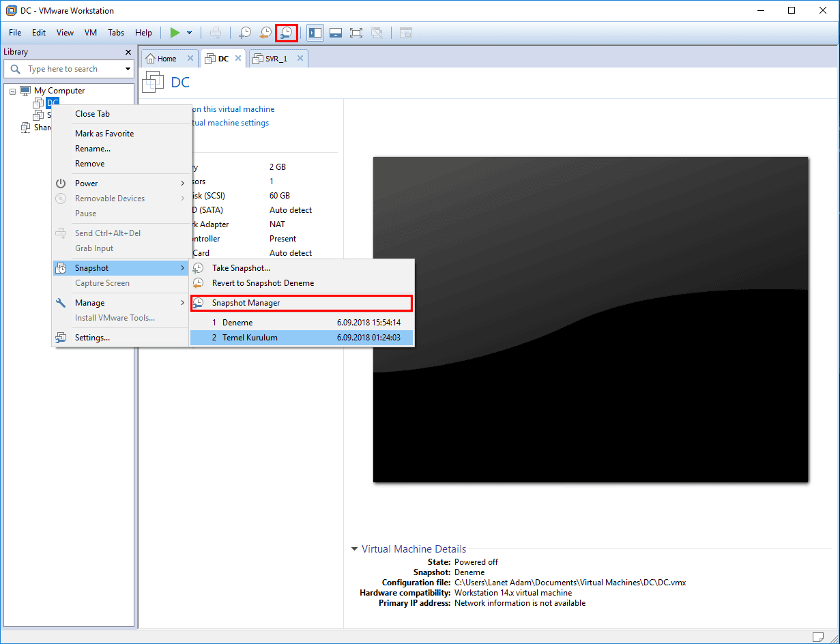Select the Temel Kurulum snapshot entry
Image resolution: width=840 pixels, height=644 pixels.
pos(250,337)
